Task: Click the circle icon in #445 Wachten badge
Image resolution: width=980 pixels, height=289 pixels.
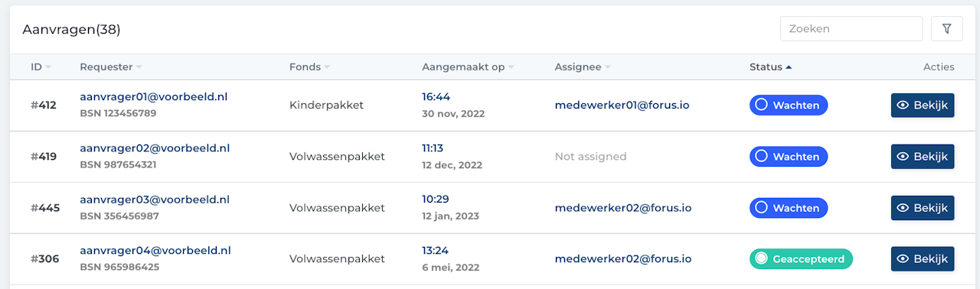Action: pos(762,208)
